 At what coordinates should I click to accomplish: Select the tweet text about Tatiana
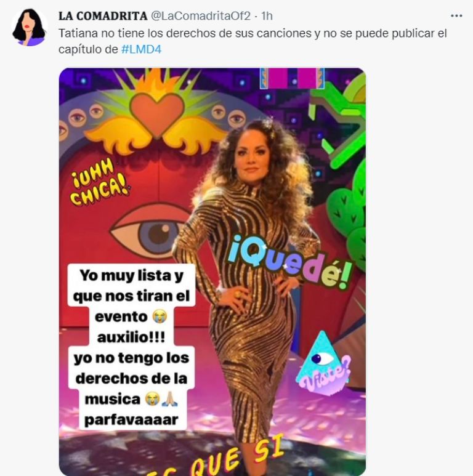[253, 41]
